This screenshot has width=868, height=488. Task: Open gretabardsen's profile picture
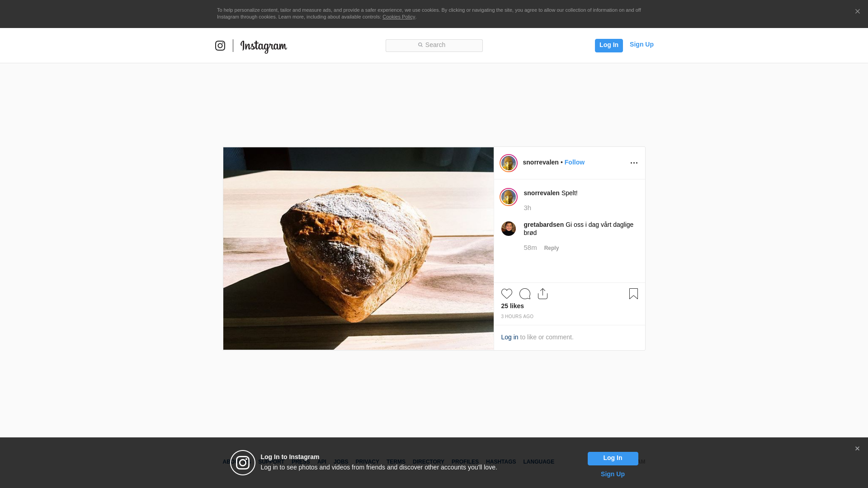tap(509, 229)
